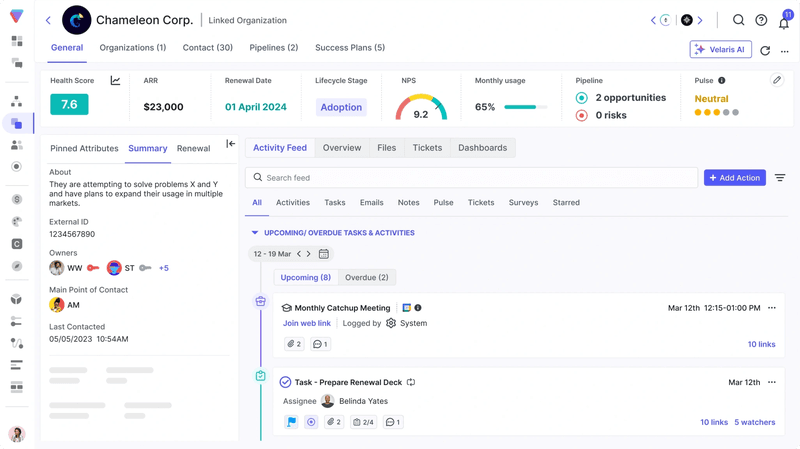Open Health Score trend chart icon
The height and width of the screenshot is (449, 800).
pyautogui.click(x=115, y=81)
